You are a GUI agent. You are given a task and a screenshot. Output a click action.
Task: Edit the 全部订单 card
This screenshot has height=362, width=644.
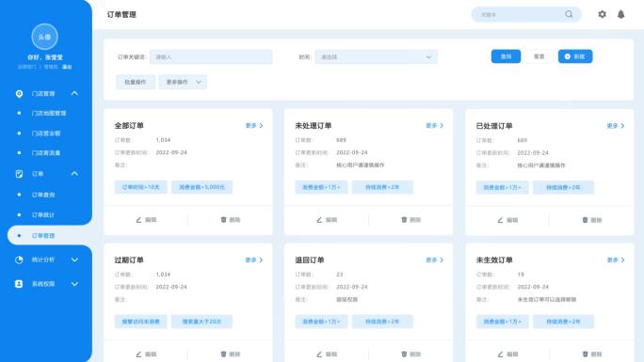(146, 220)
